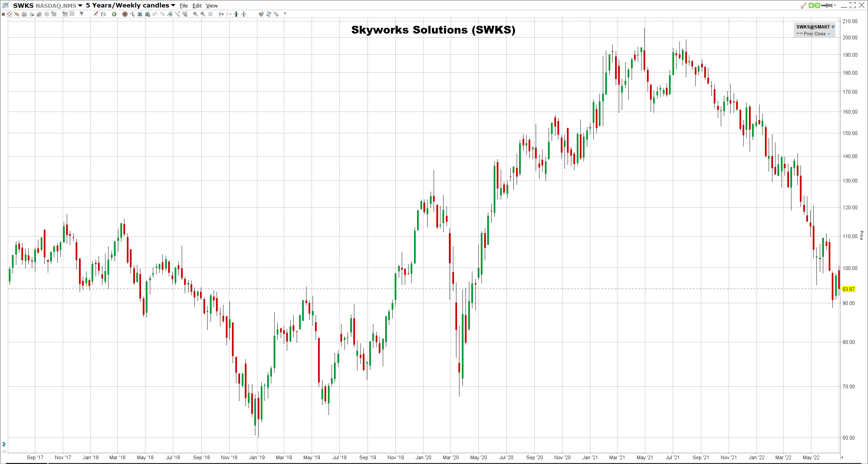Click the 100.00 price axis label
The height and width of the screenshot is (464, 868).
pos(850,268)
